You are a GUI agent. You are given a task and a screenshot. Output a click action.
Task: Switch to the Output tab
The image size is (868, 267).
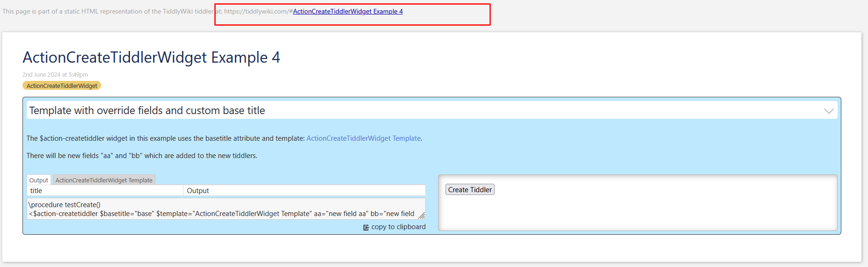pos(38,180)
